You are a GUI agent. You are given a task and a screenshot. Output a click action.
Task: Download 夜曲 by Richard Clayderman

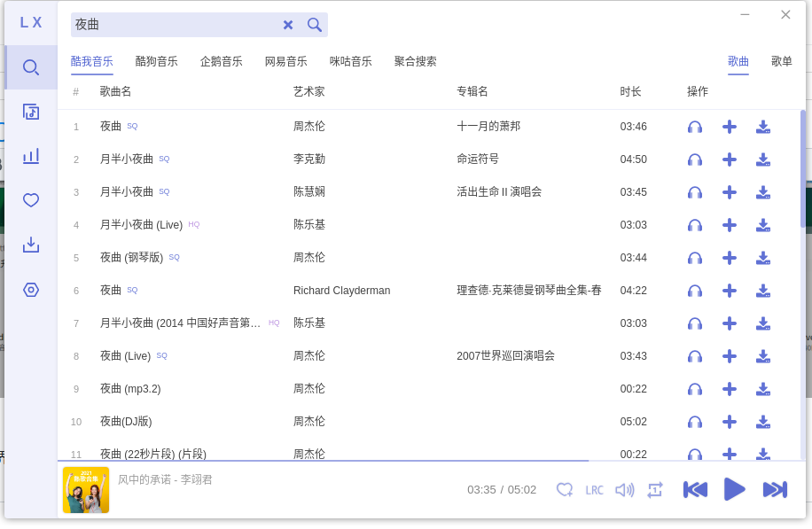pos(763,291)
